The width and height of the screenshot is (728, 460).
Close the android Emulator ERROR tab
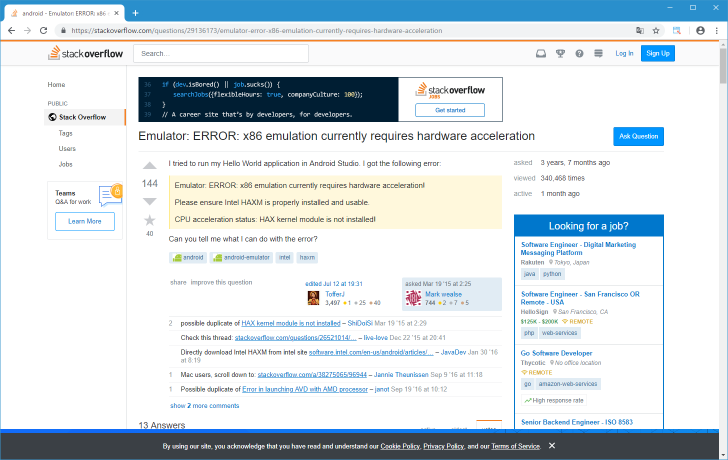117,13
